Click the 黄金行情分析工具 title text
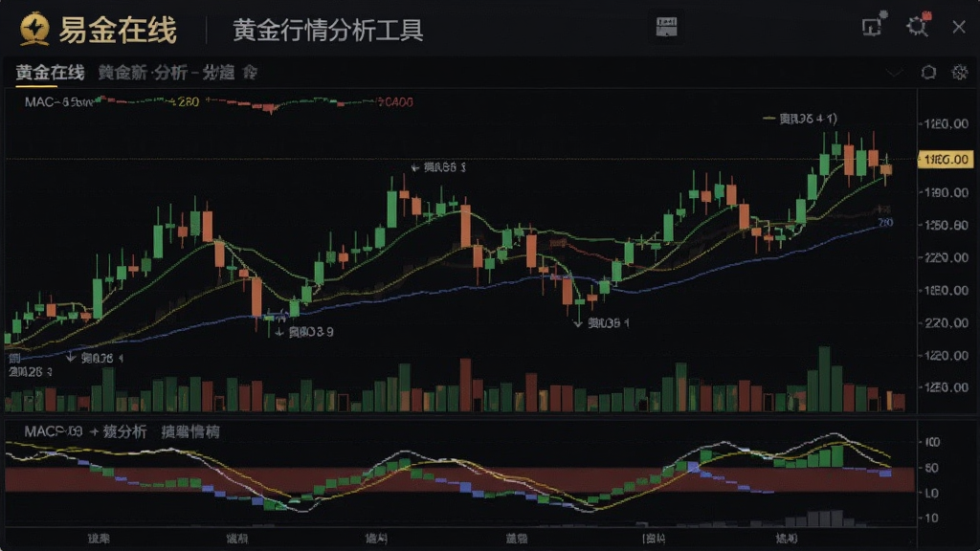The height and width of the screenshot is (551, 980). (328, 30)
